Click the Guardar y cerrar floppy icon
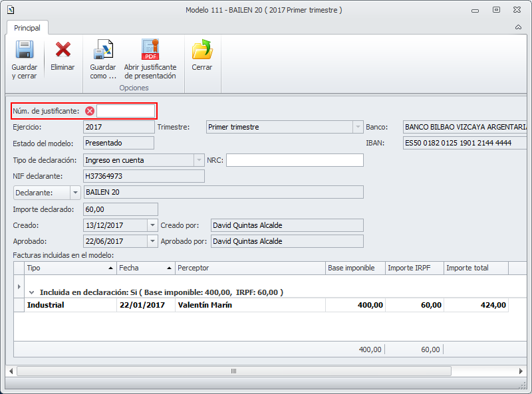Viewport: 532px width, 394px height. (25, 50)
